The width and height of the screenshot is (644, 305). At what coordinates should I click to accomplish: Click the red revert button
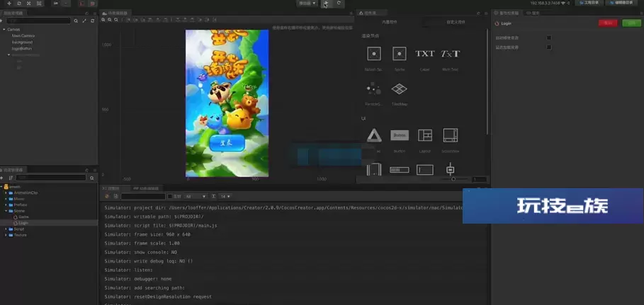(x=608, y=23)
